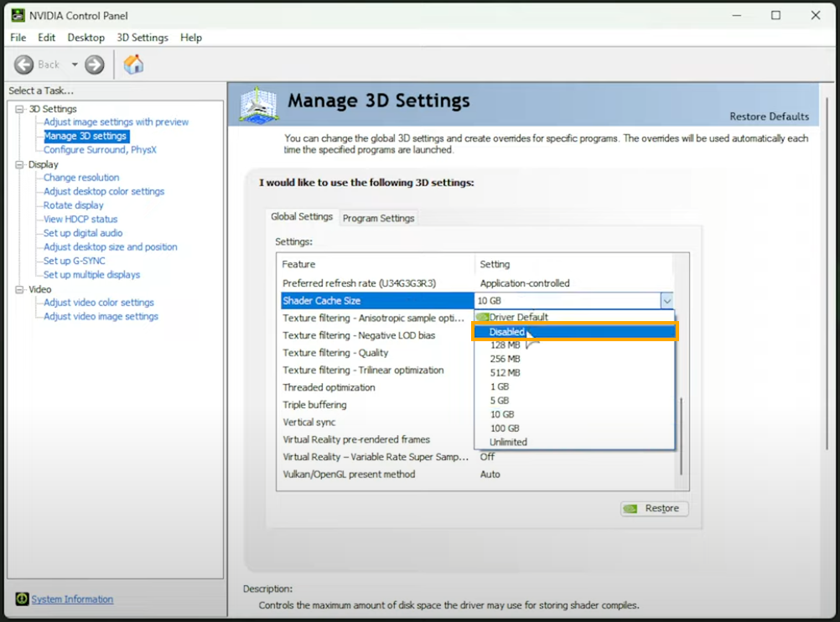Select the Triple buffering row

(x=377, y=405)
